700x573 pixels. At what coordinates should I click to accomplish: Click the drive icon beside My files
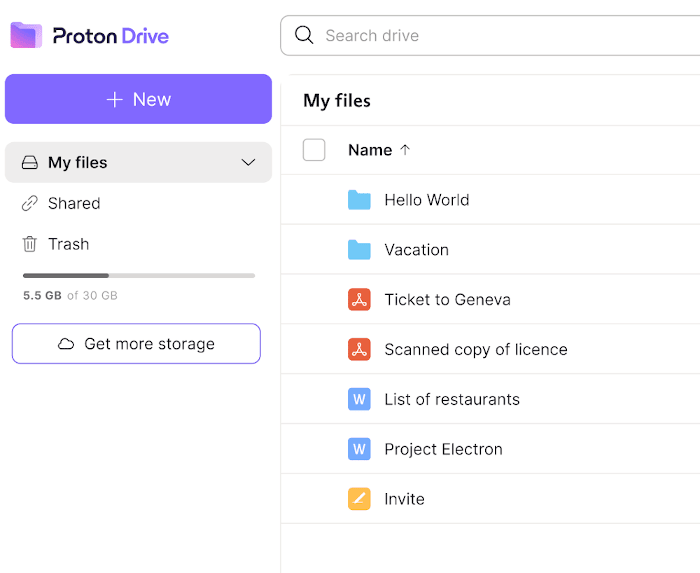(x=30, y=162)
